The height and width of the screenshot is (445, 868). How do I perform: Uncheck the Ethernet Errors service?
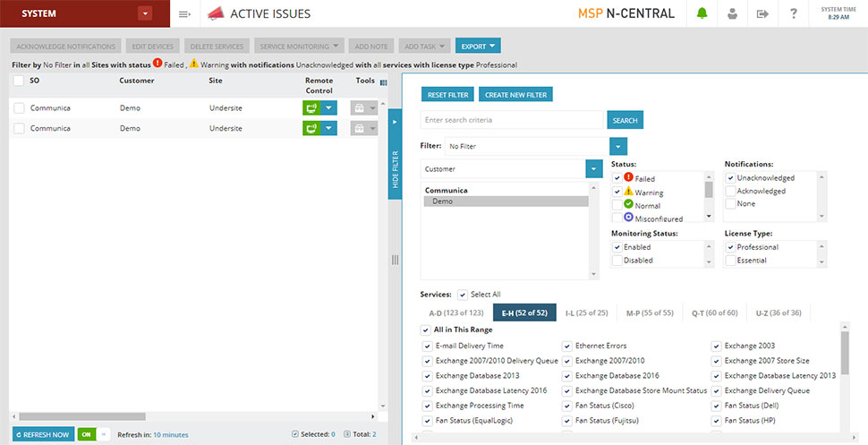pos(566,346)
